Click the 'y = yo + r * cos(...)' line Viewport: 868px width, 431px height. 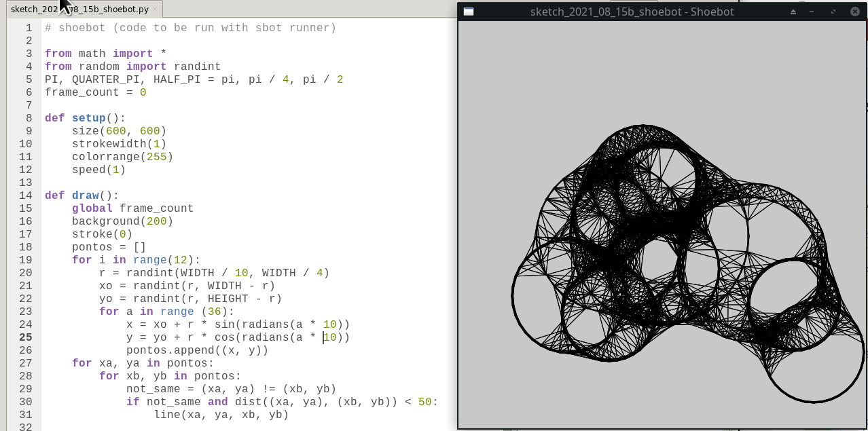[x=238, y=337]
